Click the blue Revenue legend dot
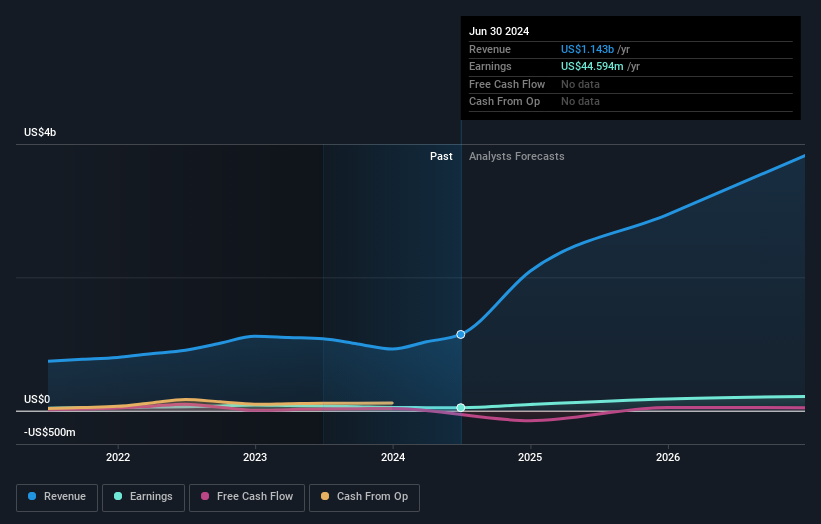The width and height of the screenshot is (821, 524). click(32, 496)
